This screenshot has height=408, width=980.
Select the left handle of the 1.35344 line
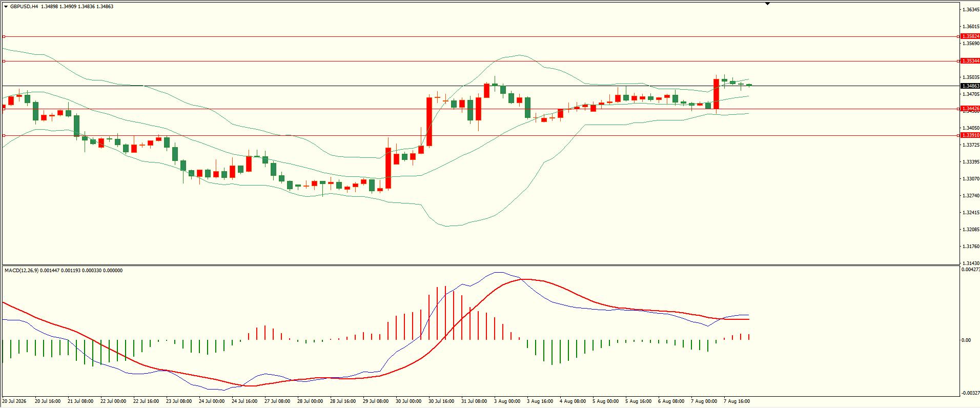click(4, 61)
